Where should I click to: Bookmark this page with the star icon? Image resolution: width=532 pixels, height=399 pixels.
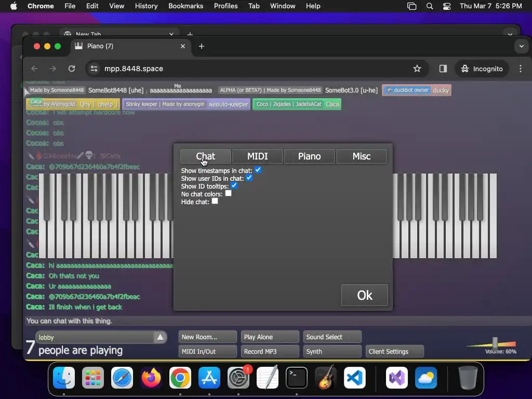(417, 69)
